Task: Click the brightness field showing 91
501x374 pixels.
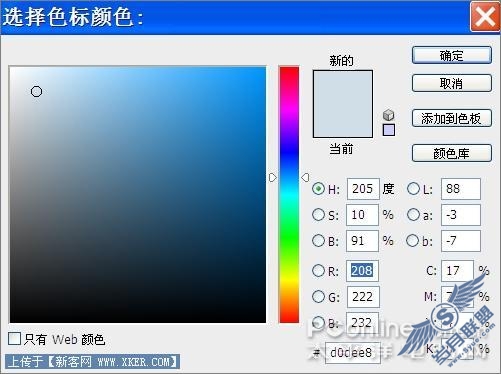Action: tap(362, 240)
